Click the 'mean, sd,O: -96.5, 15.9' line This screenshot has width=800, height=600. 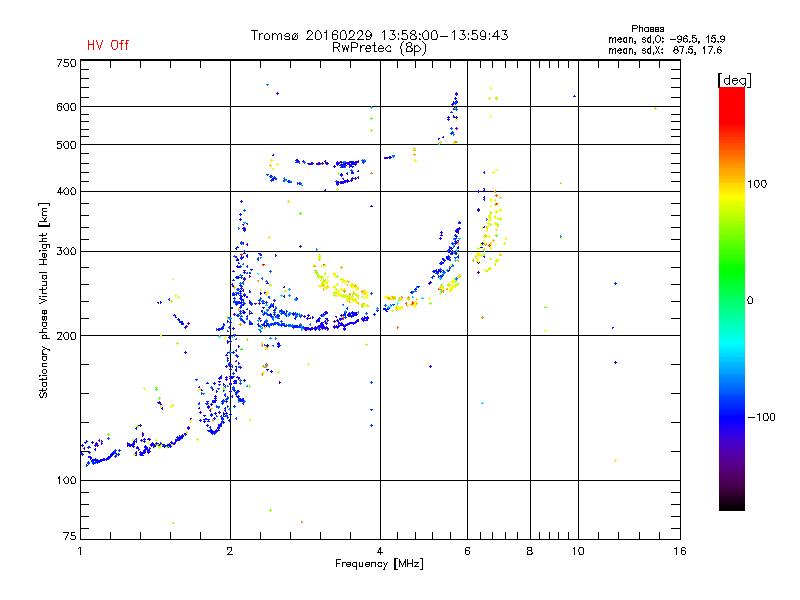point(666,39)
